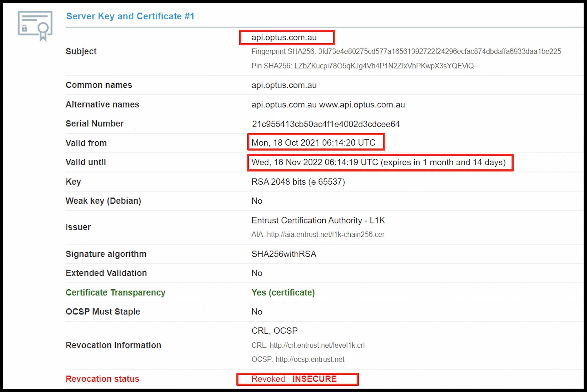Click the 'Revocation information' label
The height and width of the screenshot is (392, 587).
113,346
